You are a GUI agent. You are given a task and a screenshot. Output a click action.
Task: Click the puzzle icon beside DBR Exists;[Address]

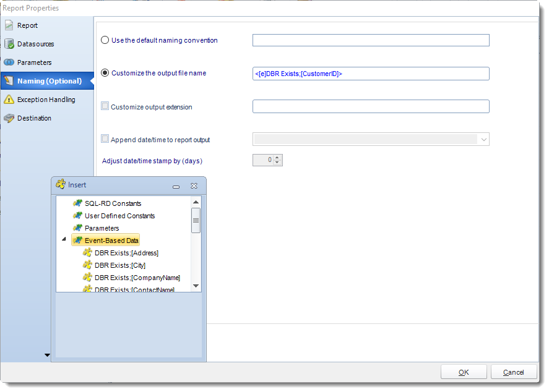pyautogui.click(x=87, y=252)
